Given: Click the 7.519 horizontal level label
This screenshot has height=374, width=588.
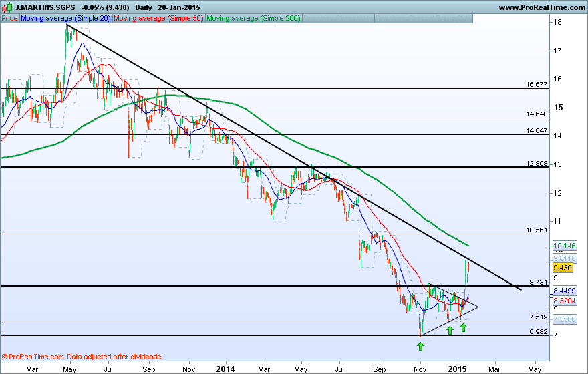Looking at the screenshot, I should (539, 317).
